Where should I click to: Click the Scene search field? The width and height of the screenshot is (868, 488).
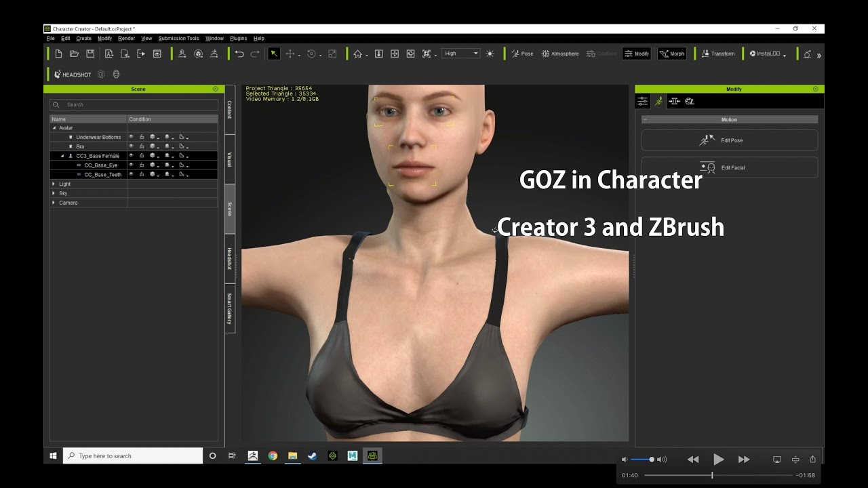(134, 104)
